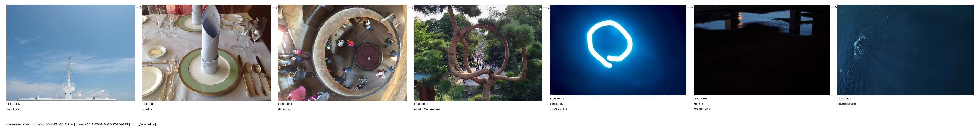980x129 pixels.
Task: Open the circular tower overhead photo
Action: click(342, 52)
